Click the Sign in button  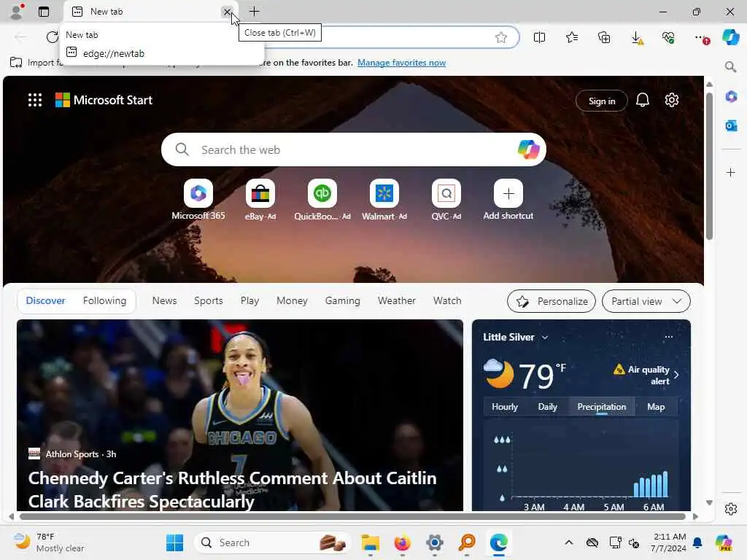pyautogui.click(x=602, y=101)
